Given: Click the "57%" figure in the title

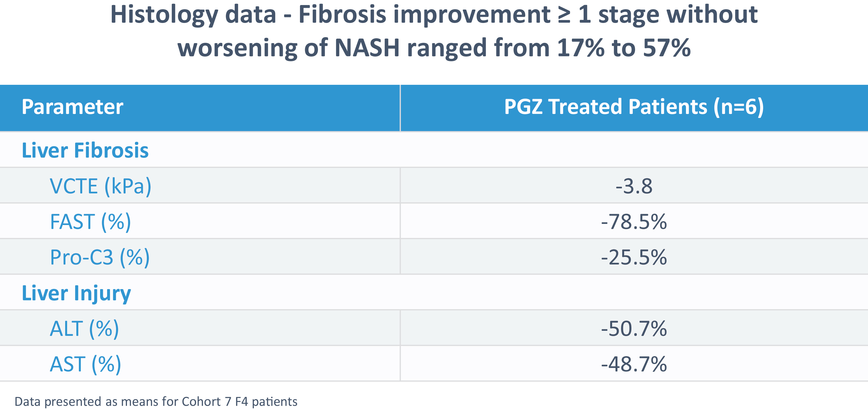Looking at the screenshot, I should pyautogui.click(x=666, y=48).
